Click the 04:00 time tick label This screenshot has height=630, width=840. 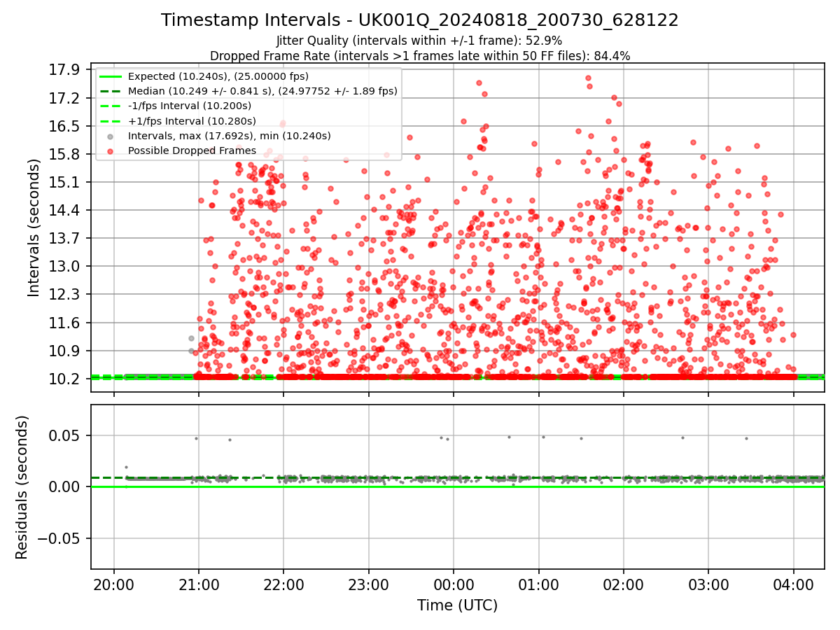(793, 584)
